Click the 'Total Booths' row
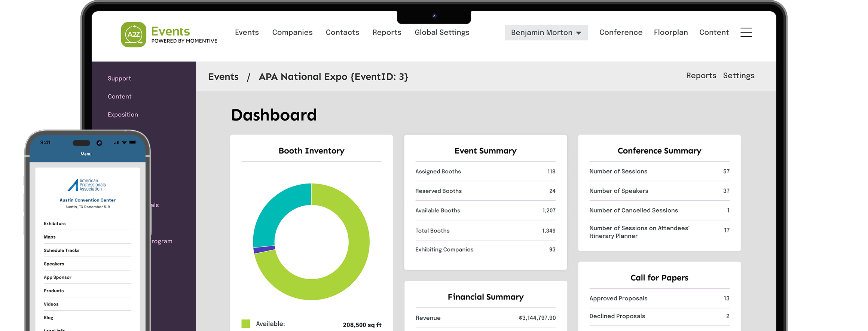 (x=485, y=231)
